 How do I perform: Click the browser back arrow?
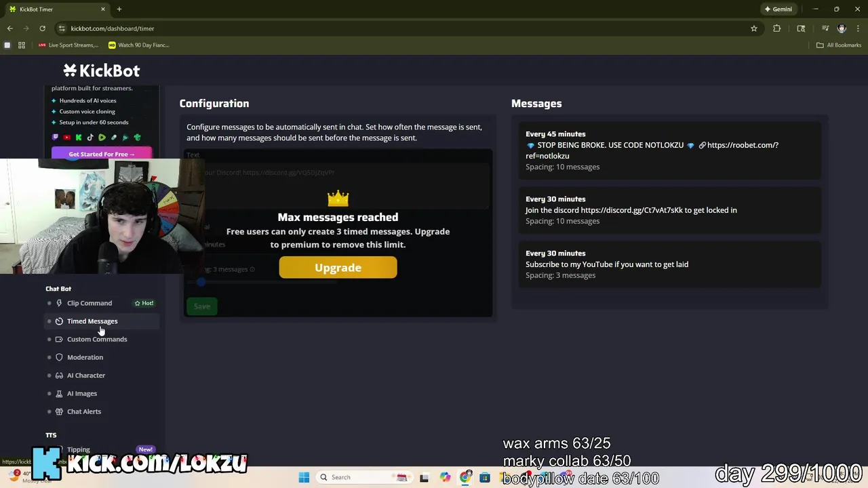10,28
